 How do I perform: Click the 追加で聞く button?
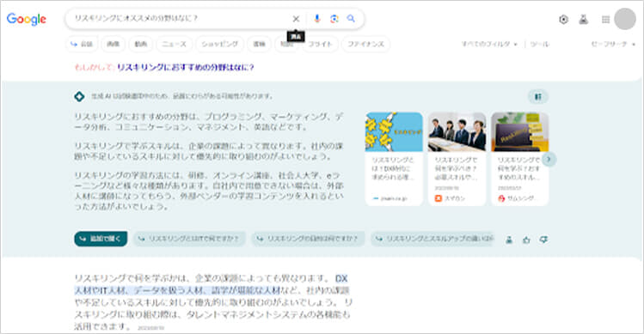(x=101, y=239)
